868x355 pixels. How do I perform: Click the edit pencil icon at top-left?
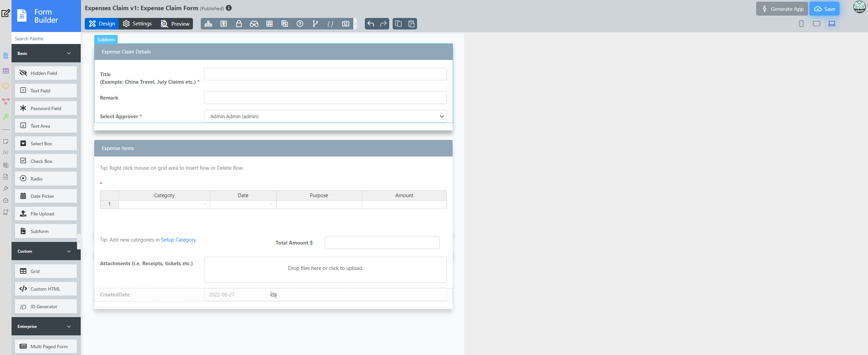pyautogui.click(x=5, y=14)
